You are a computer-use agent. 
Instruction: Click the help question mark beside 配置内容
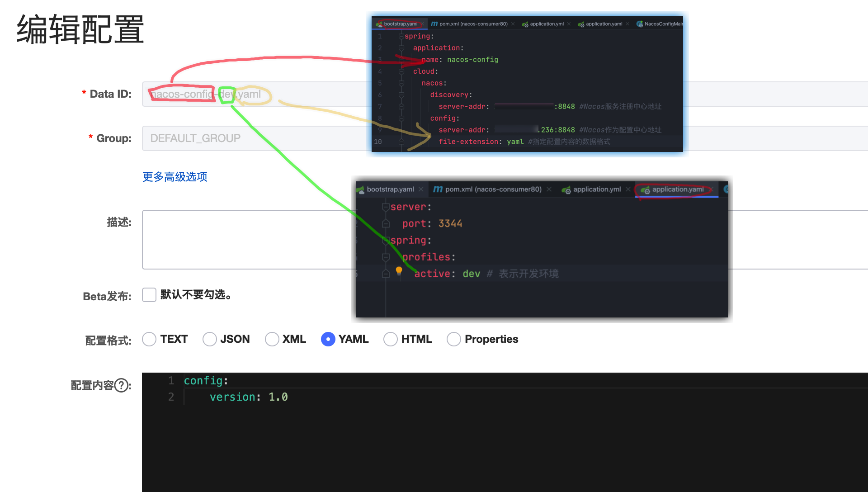(121, 385)
